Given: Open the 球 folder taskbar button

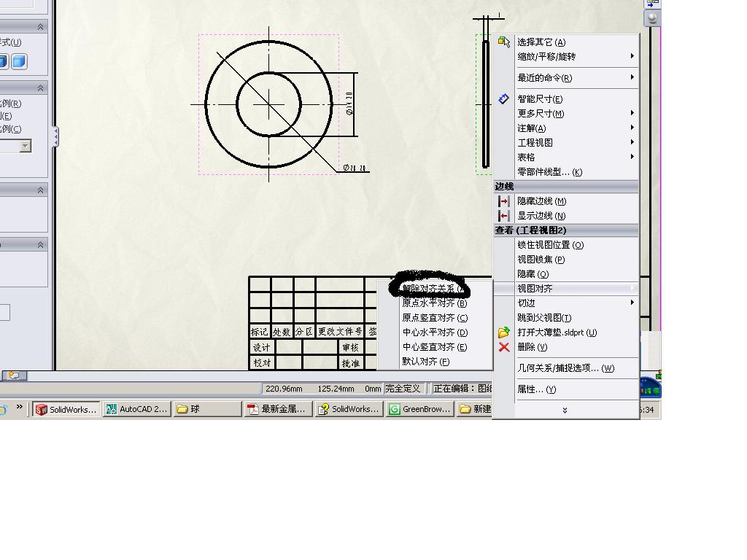Looking at the screenshot, I should [207, 409].
